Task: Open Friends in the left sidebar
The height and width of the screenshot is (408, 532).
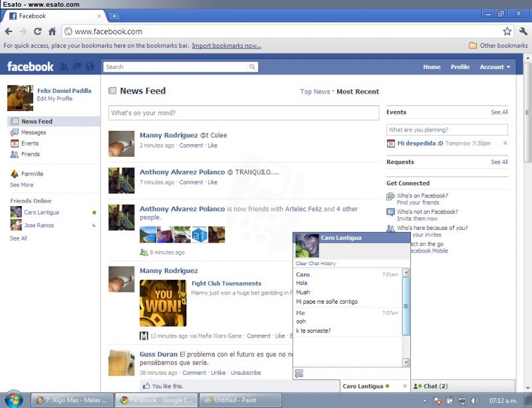Action: (x=30, y=154)
